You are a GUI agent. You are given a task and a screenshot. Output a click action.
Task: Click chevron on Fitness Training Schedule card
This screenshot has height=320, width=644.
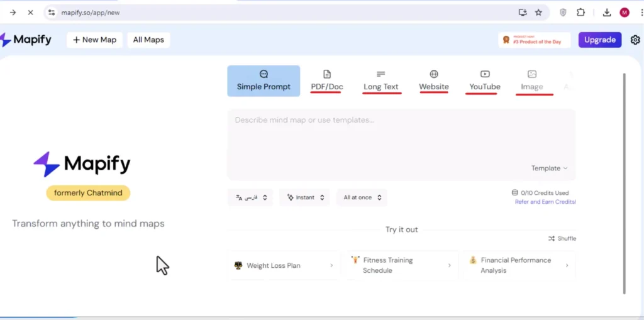(x=449, y=265)
